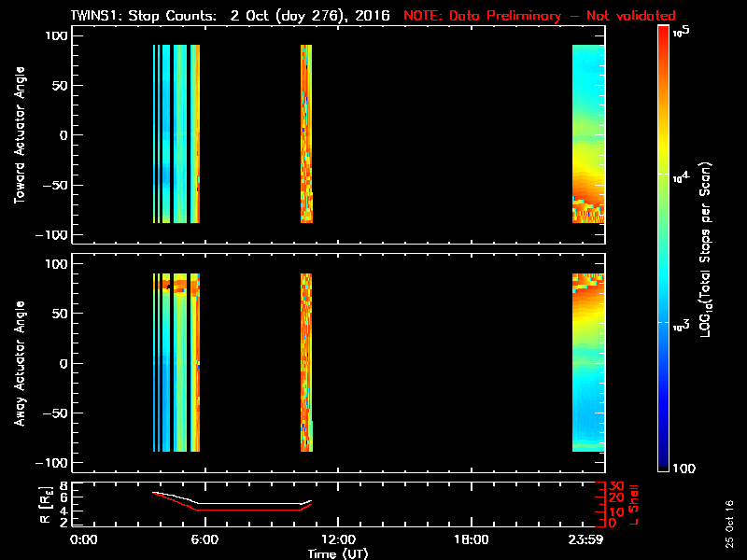
Task: Click the 0:00 time axis tick label
Action: point(84,540)
